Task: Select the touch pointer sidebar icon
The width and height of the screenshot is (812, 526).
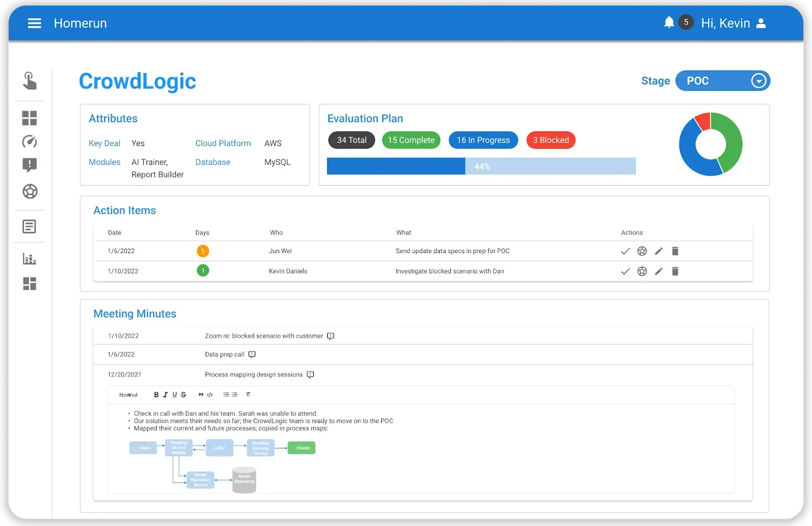Action: (29, 81)
